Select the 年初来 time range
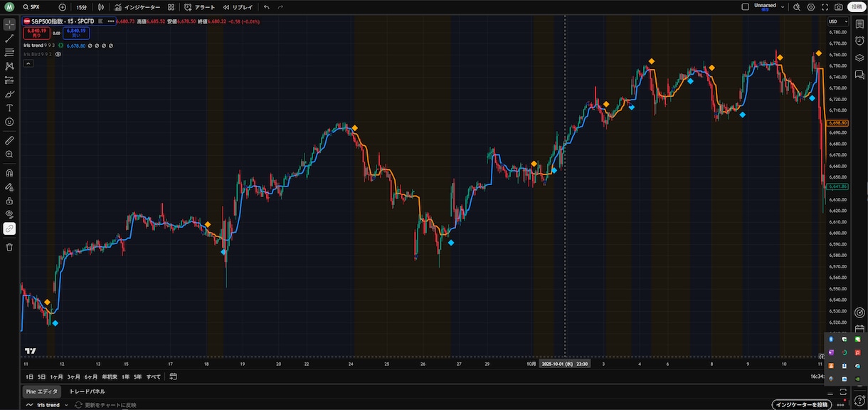This screenshot has height=410, width=868. [x=110, y=377]
